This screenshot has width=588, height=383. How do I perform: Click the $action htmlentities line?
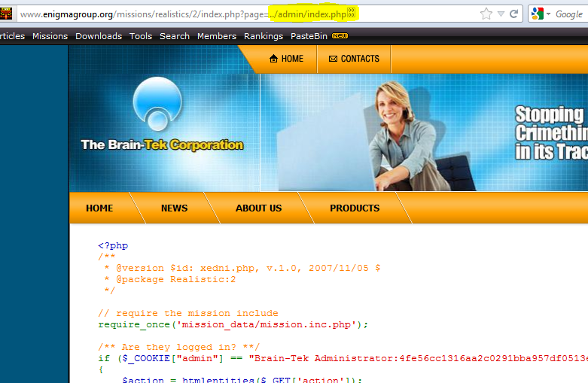242,380
